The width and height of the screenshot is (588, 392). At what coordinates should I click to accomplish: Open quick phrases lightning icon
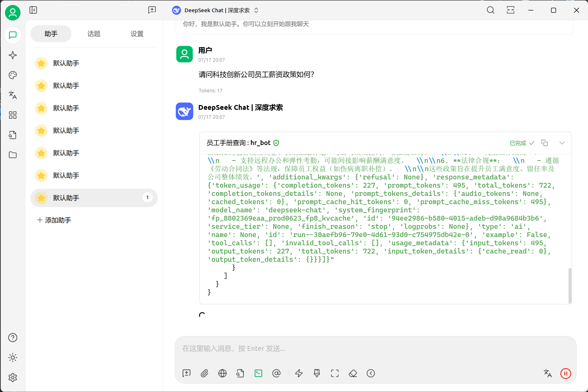[x=299, y=373]
